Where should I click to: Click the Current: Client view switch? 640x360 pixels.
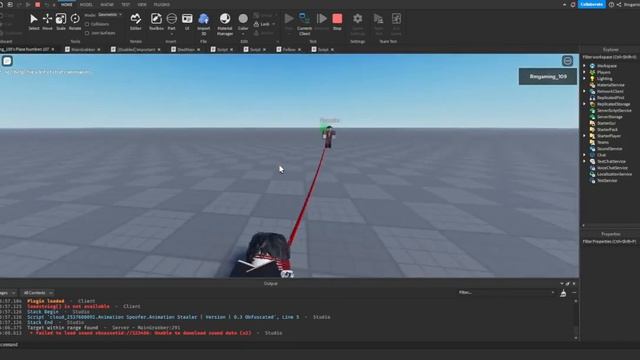tap(304, 24)
